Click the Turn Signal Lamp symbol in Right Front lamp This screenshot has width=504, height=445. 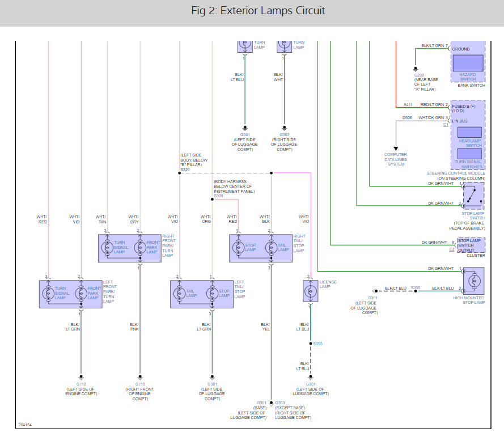click(x=107, y=247)
